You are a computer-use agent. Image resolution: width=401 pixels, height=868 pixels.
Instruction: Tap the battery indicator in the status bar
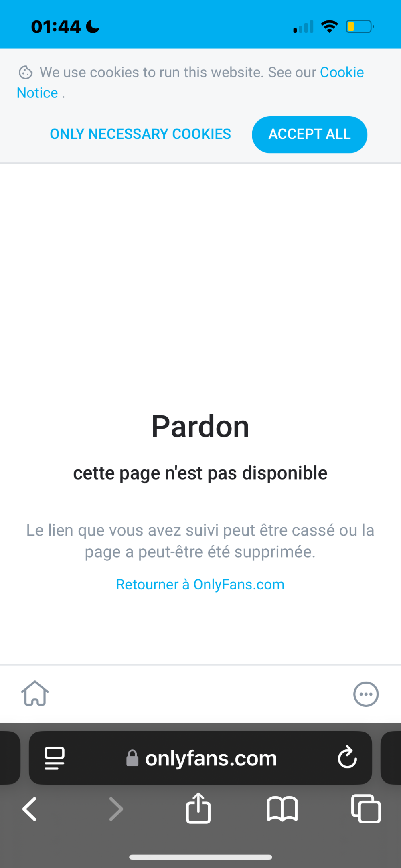click(x=360, y=27)
